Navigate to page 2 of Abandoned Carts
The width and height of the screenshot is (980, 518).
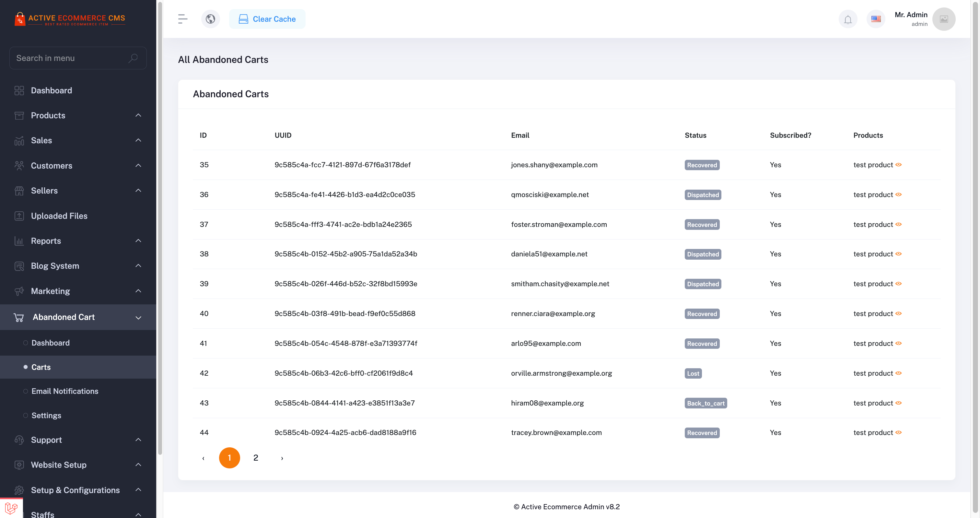(x=255, y=458)
